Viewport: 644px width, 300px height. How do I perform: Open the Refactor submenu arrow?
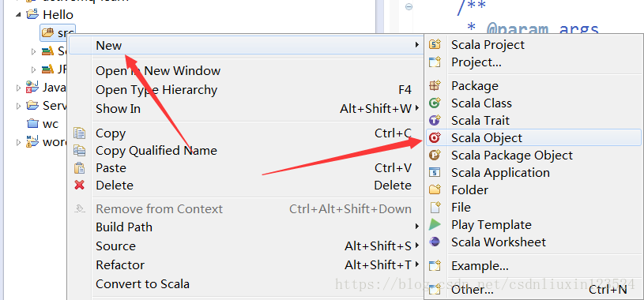pos(417,264)
